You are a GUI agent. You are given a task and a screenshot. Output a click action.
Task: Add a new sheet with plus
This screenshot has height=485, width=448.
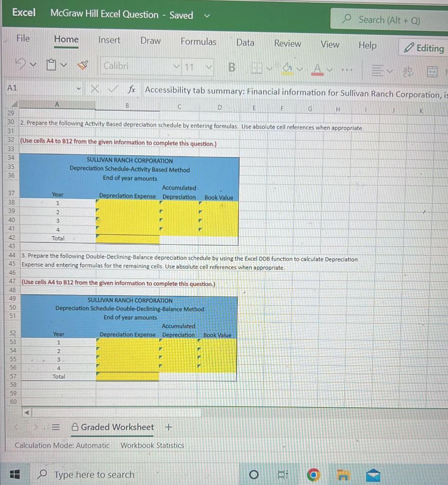pos(168,427)
